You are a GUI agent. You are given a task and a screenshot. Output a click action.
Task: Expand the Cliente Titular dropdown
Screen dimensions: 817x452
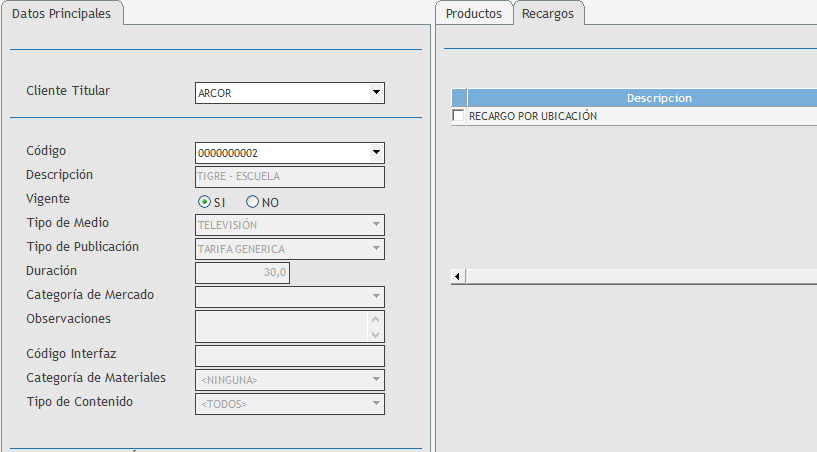click(376, 93)
